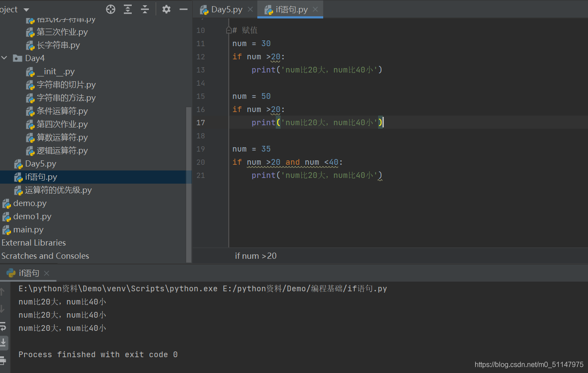The width and height of the screenshot is (588, 373).
Task: Open 长字符串.py in project tree
Action: coord(58,45)
